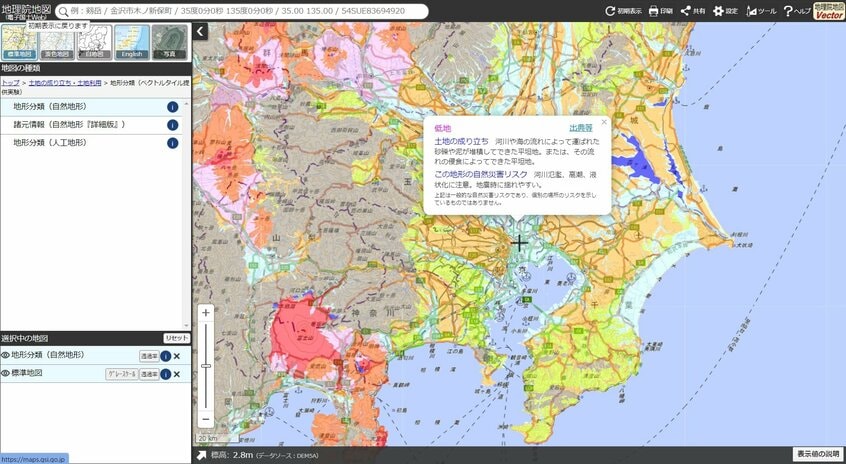Screen dimensions: 846x464
Task: Select the English base map thumbnail
Action: (132, 42)
